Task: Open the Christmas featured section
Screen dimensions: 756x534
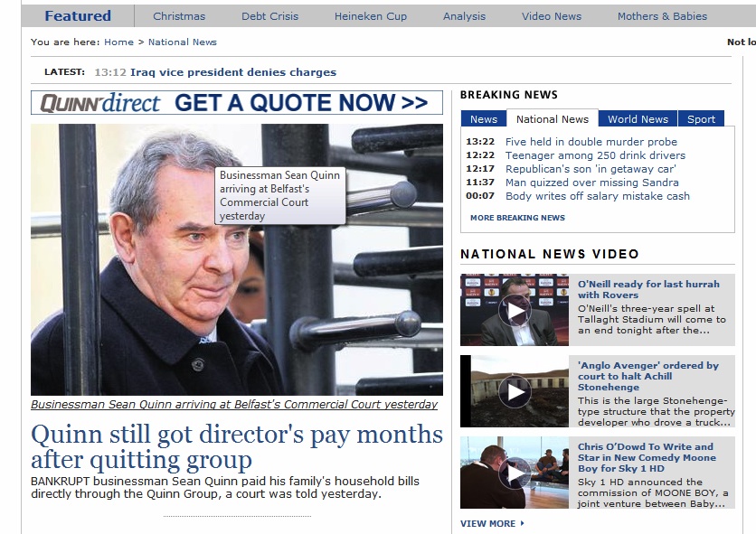Action: [x=179, y=16]
